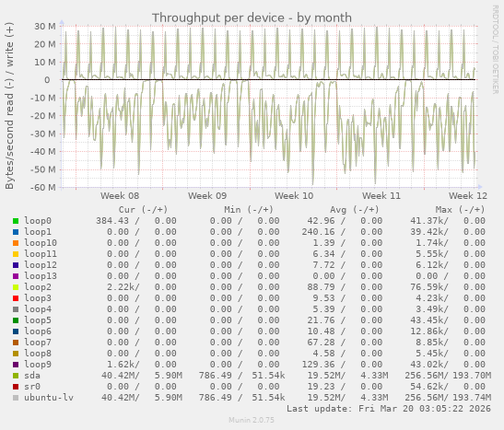Click the loop13 purple legend swatch

16,276
